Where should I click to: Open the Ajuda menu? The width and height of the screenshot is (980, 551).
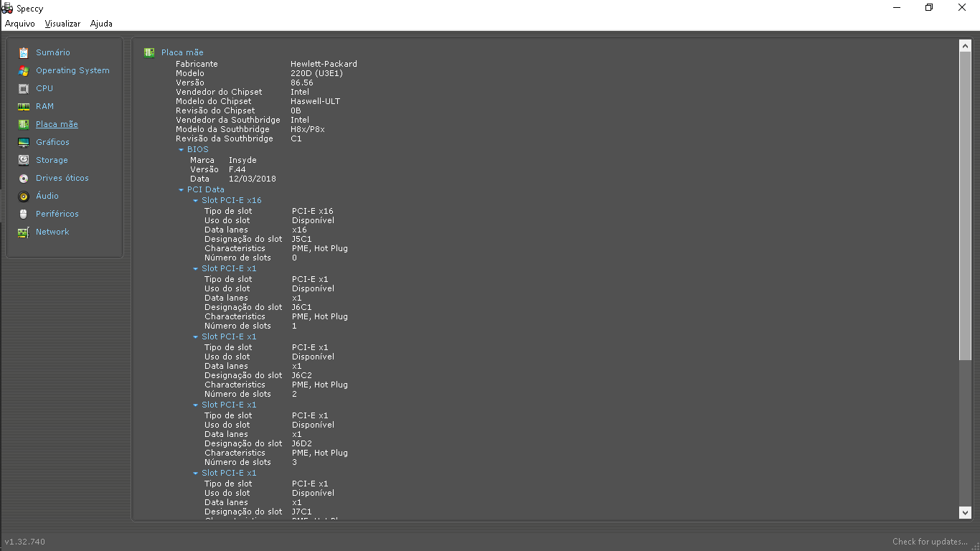101,24
